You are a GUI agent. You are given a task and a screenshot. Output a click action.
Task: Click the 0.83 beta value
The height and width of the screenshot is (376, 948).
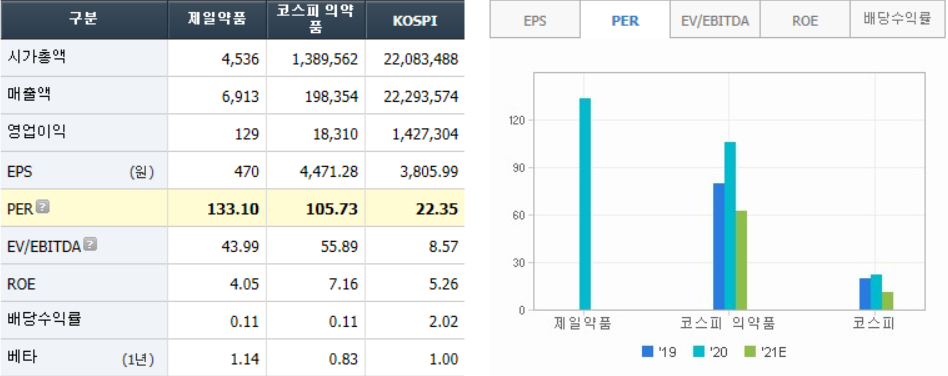[345, 359]
